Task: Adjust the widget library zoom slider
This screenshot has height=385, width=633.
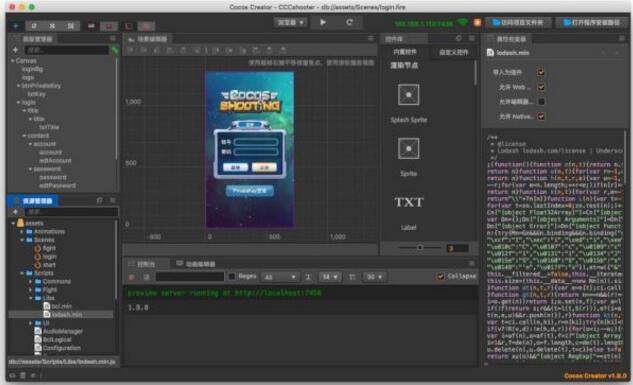Action: click(420, 247)
